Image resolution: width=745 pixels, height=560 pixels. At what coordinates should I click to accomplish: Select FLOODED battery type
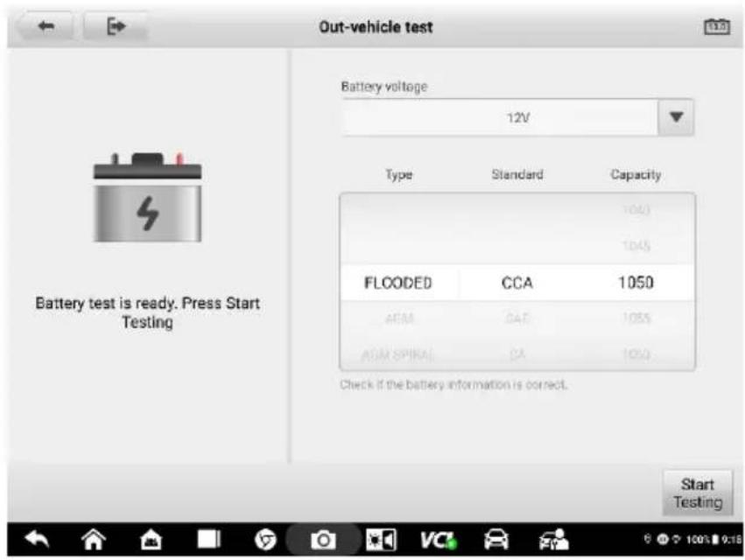(397, 283)
